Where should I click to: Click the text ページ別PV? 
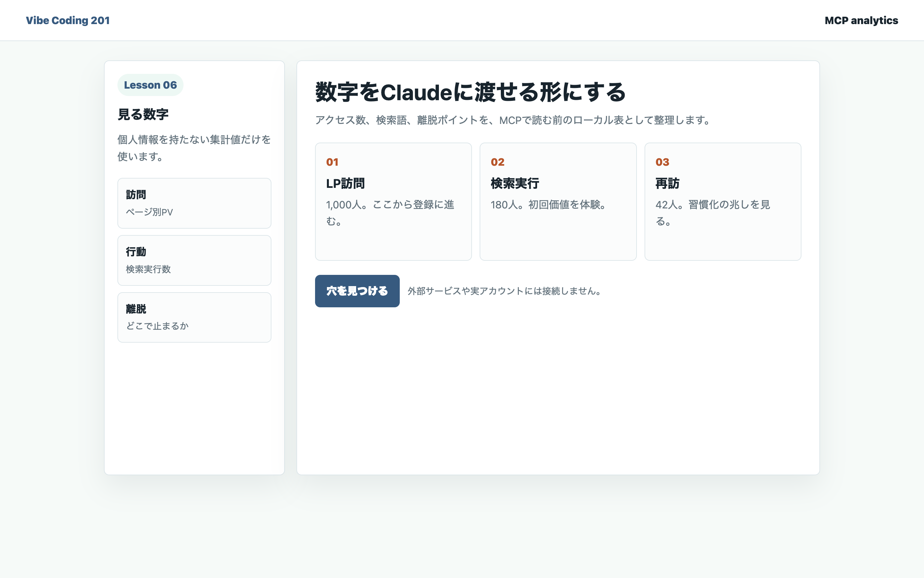coord(149,212)
